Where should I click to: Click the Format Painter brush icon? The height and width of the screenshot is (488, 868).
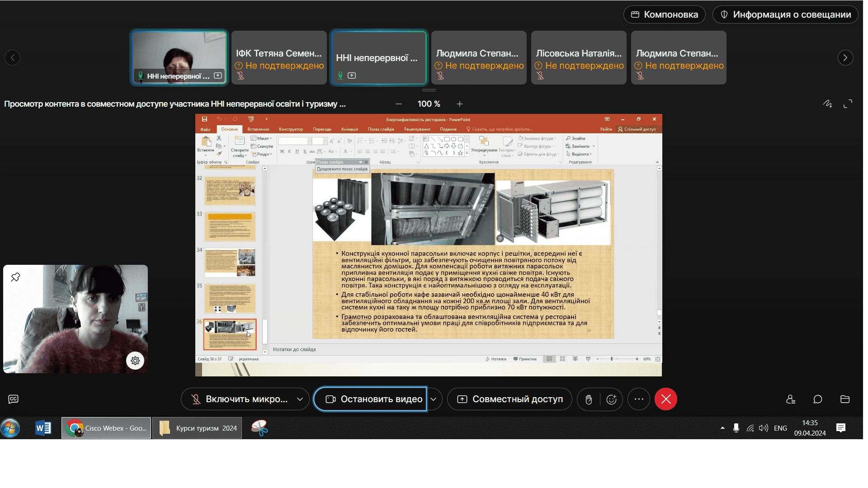[219, 154]
